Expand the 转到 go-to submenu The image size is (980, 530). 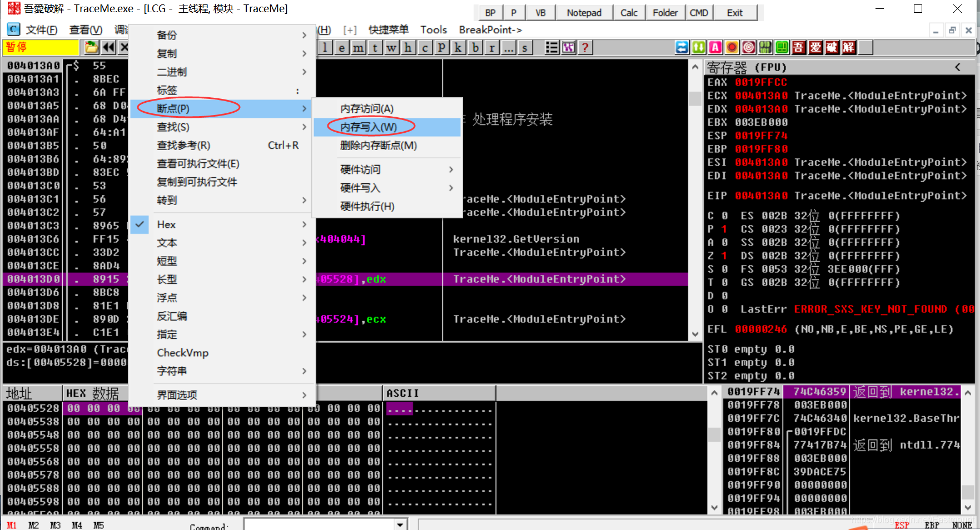[x=222, y=201]
